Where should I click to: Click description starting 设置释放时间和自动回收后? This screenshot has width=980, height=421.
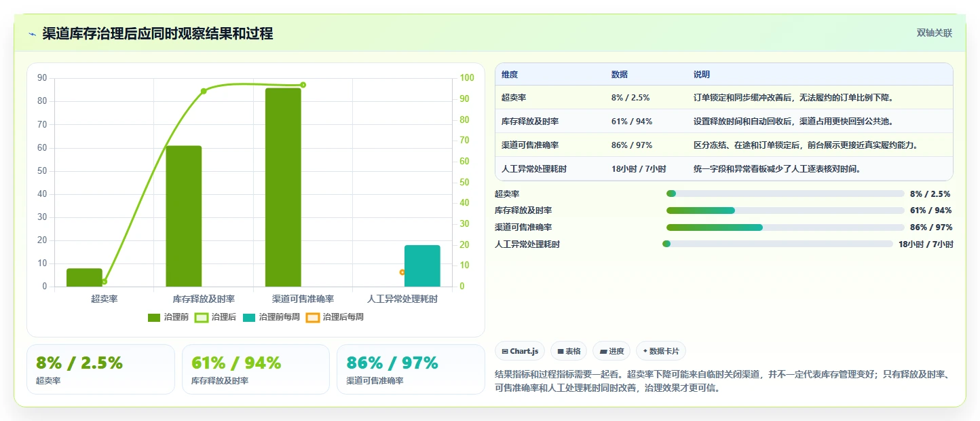793,121
